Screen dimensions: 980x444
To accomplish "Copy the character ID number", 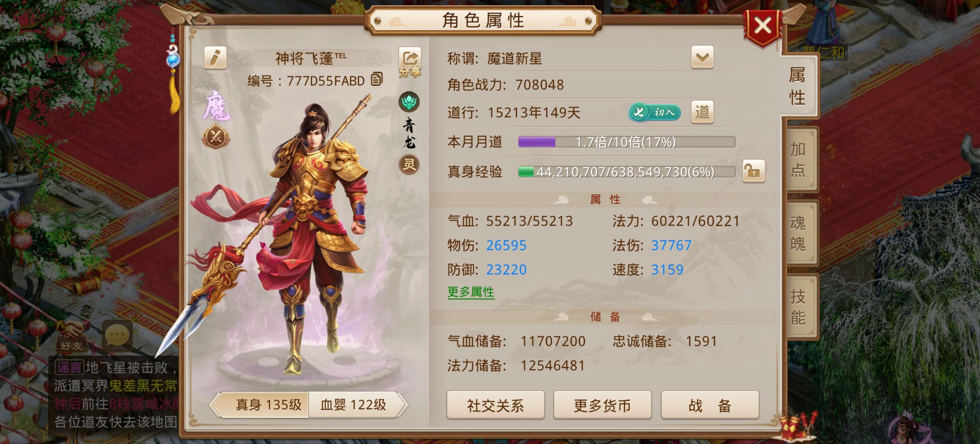I will point(377,80).
